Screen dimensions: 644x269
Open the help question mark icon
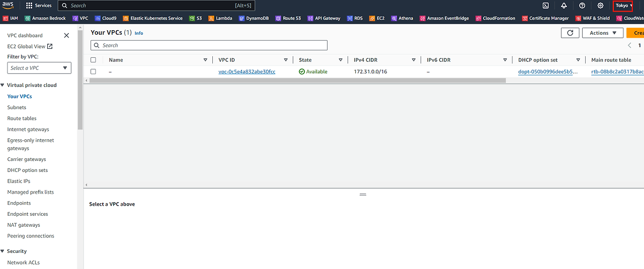click(x=582, y=6)
